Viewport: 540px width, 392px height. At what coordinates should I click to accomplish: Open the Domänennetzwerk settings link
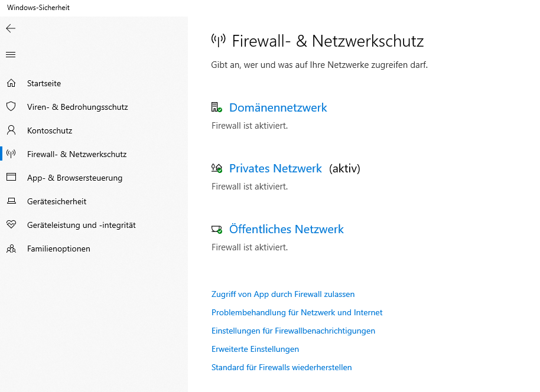(x=278, y=107)
